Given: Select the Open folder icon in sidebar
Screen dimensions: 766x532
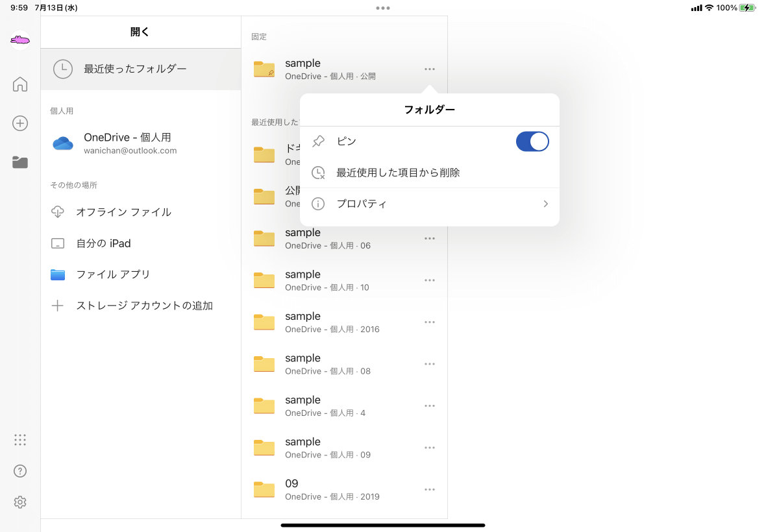Looking at the screenshot, I should (x=20, y=163).
